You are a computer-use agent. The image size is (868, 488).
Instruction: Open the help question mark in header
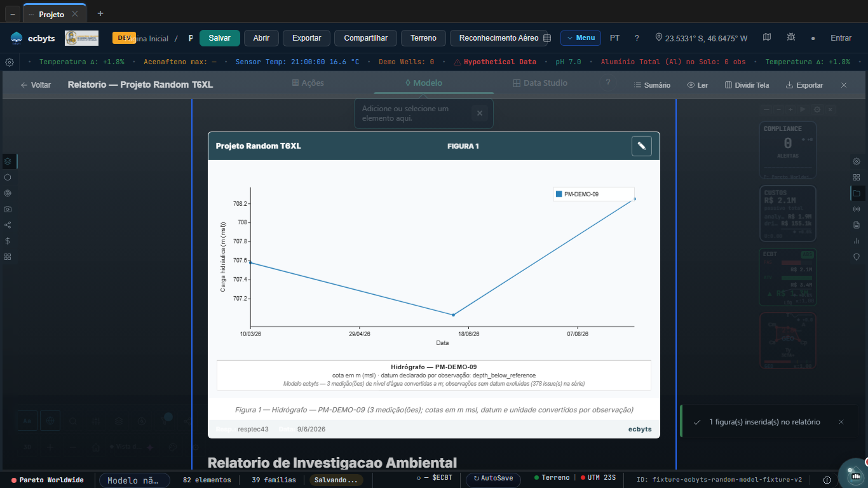(637, 38)
